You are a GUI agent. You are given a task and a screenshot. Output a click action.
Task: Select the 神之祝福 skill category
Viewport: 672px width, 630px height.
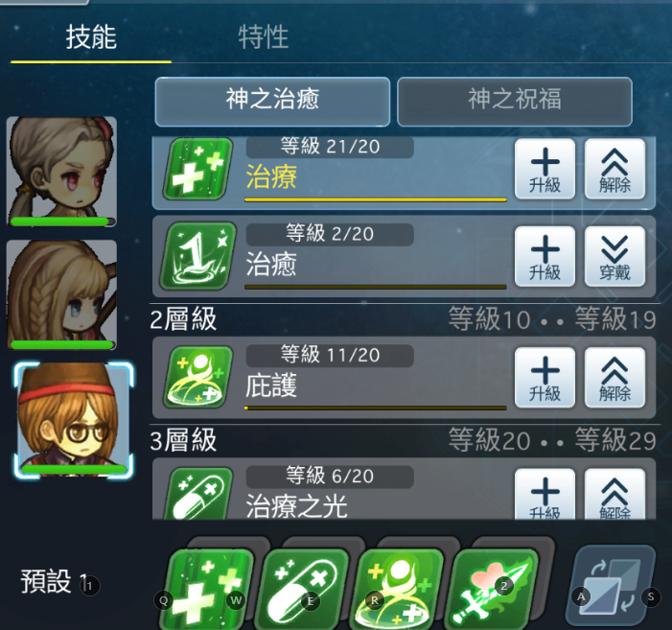click(515, 102)
